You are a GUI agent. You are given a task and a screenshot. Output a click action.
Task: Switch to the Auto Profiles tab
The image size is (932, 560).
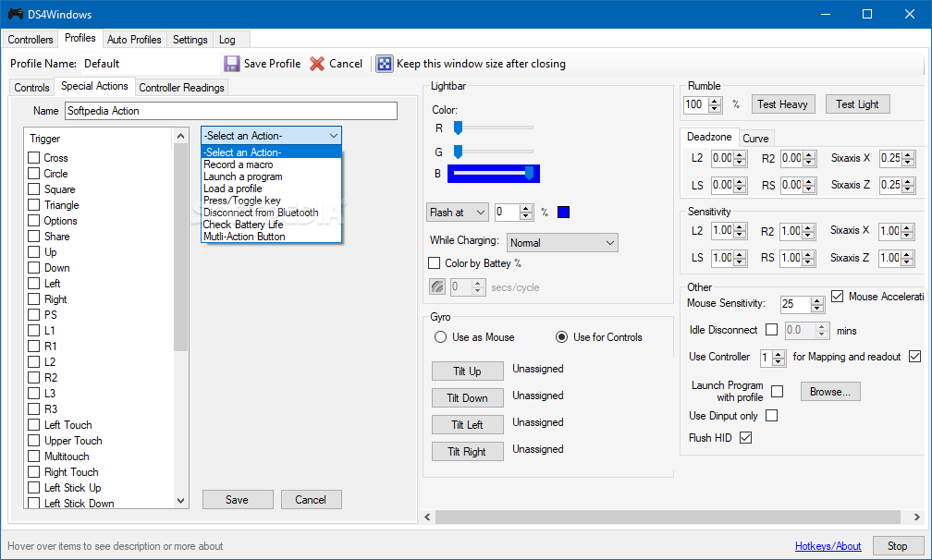134,39
